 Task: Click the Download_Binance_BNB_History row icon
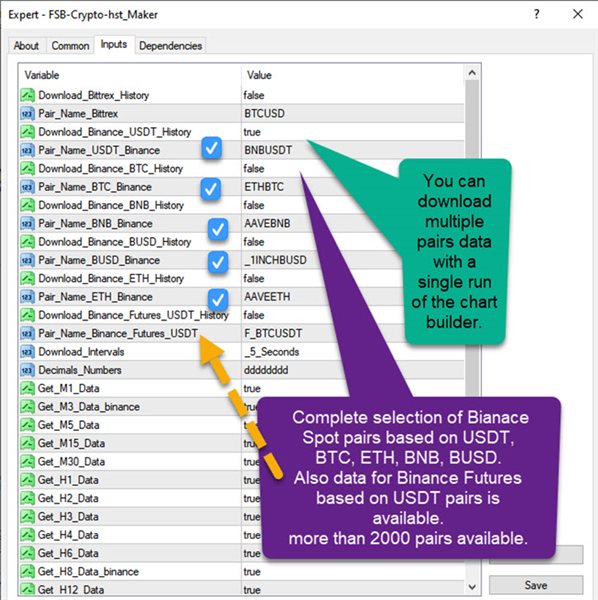28,205
